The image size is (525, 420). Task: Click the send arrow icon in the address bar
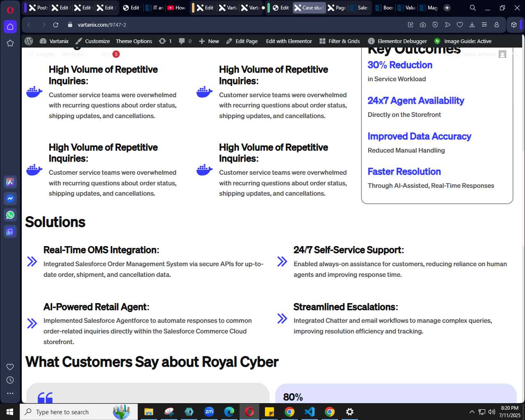(x=447, y=25)
